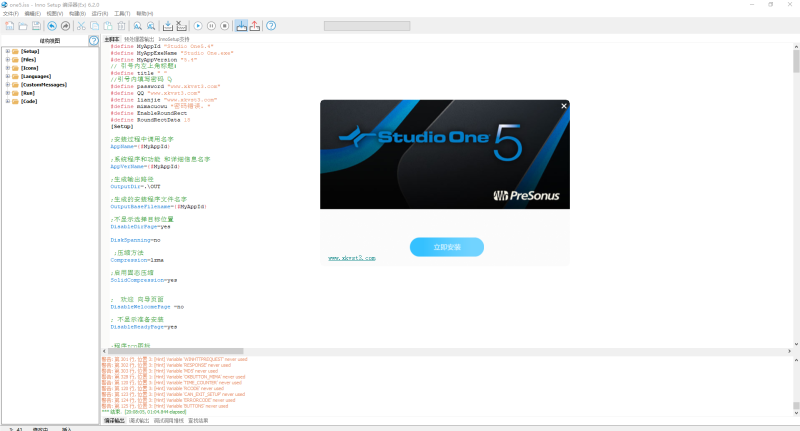The image size is (800, 431).
Task: Open the 帮助(H) menu
Action: [144, 14]
